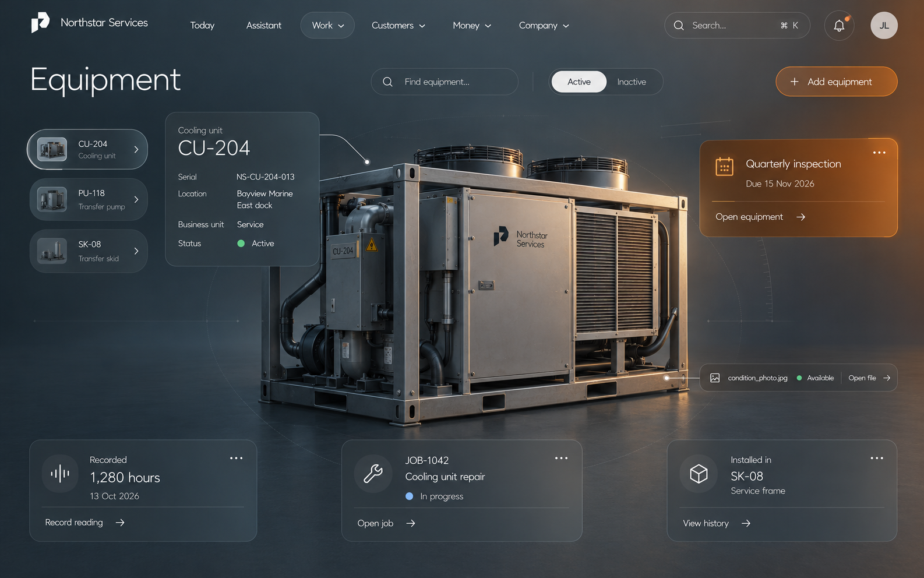The height and width of the screenshot is (578, 924).
Task: Open options menu on Recorded hours card
Action: (x=236, y=458)
